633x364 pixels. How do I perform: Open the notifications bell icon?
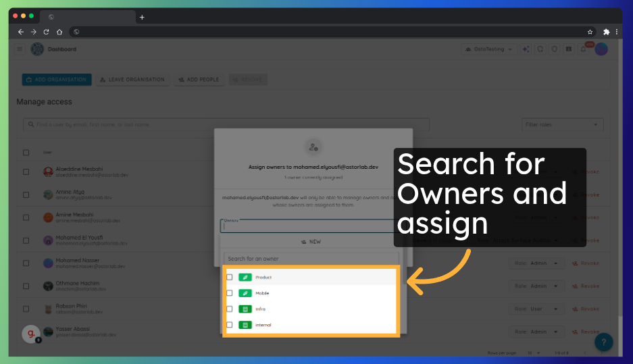click(x=583, y=49)
